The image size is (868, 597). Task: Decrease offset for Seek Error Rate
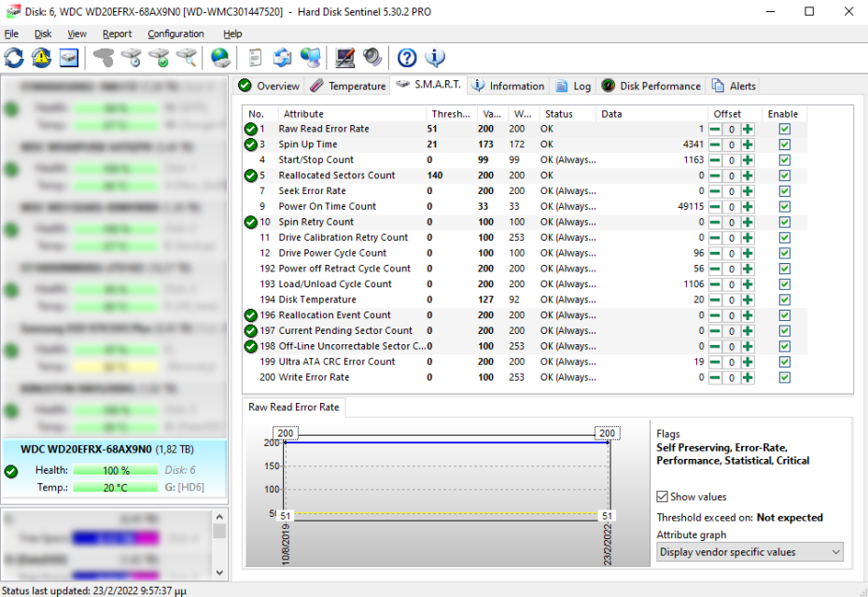pos(715,191)
